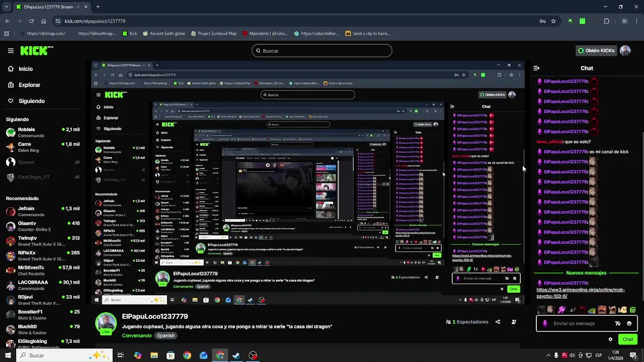Viewport: 644px width, 362px height.
Task: Open Myinstants bookmark
Action: click(x=265, y=34)
